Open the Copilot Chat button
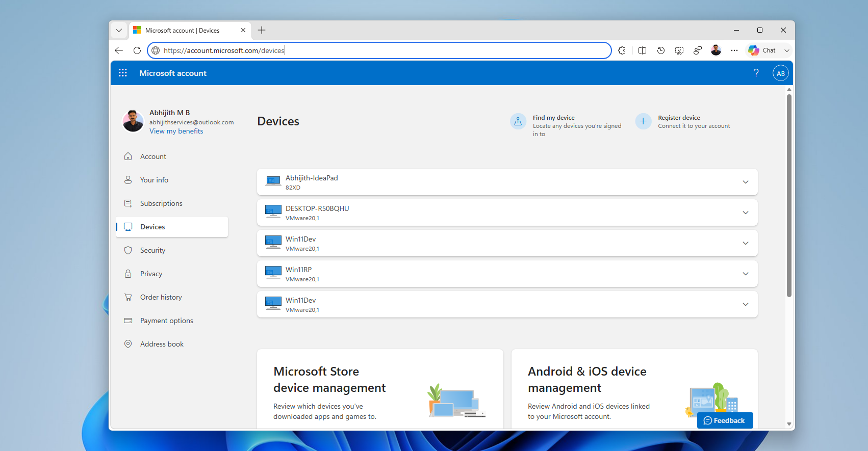 point(762,50)
